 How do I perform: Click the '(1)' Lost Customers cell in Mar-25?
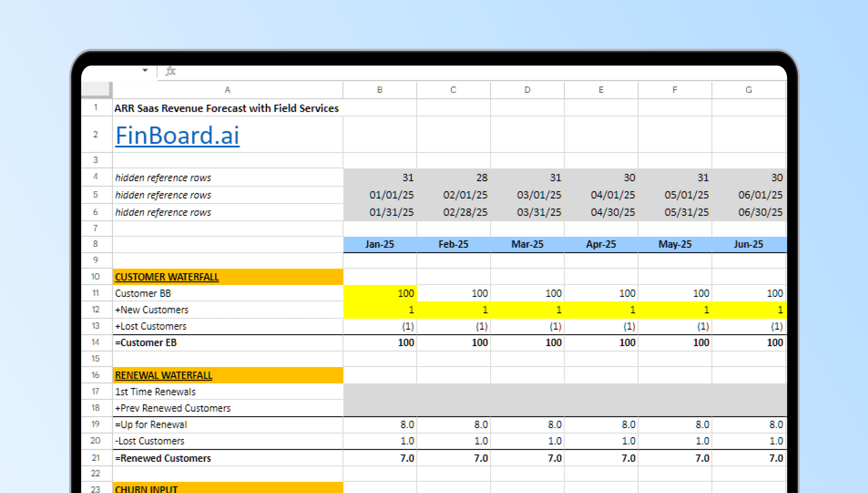click(x=528, y=326)
